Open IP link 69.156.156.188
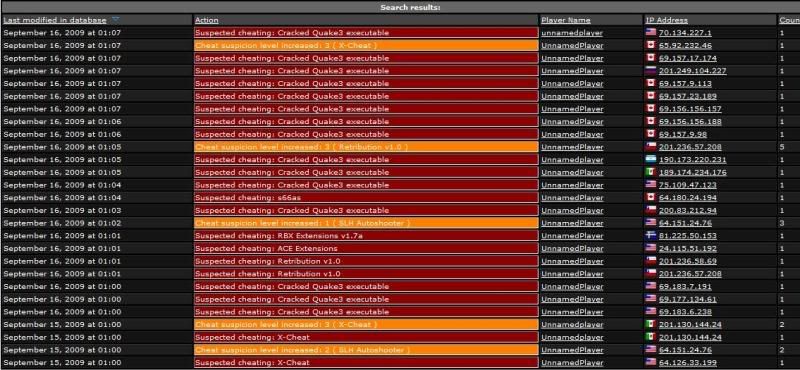The width and height of the screenshot is (800, 370). tap(690, 121)
